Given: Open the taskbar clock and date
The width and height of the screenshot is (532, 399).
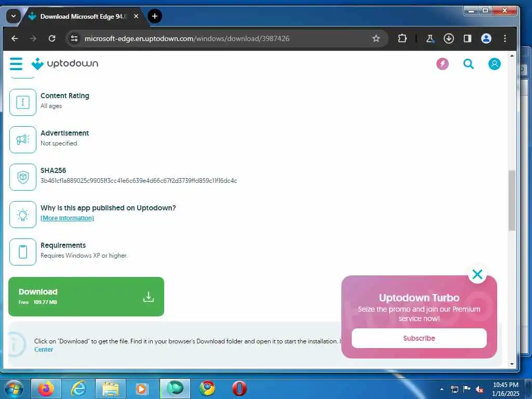Looking at the screenshot, I should [x=506, y=389].
